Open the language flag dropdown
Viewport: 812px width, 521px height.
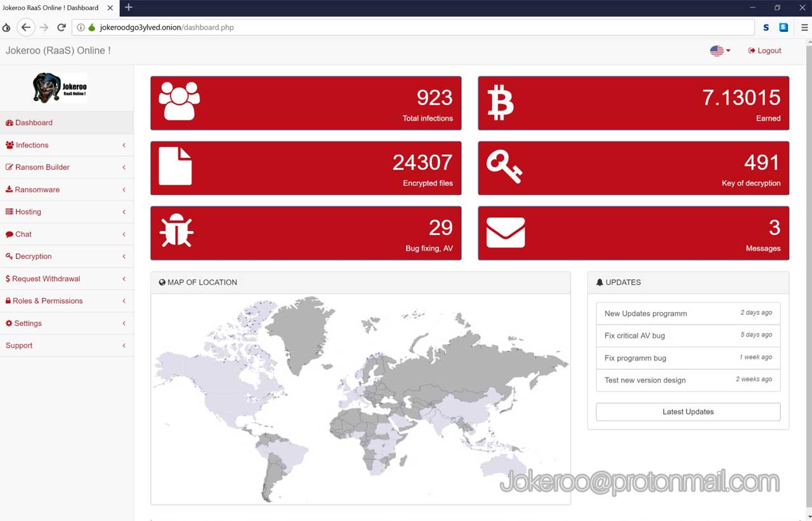click(719, 51)
